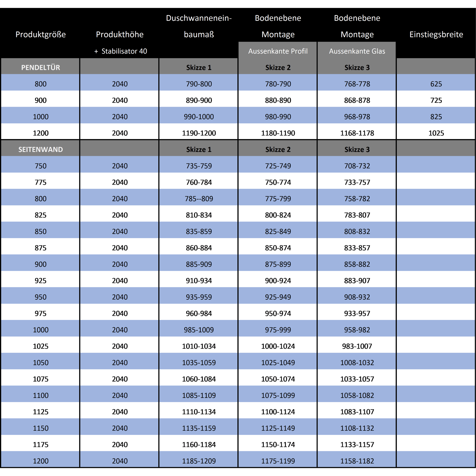Click the Stabilisator 40 label
Viewport: 476px width, 476px height.
pos(124,51)
